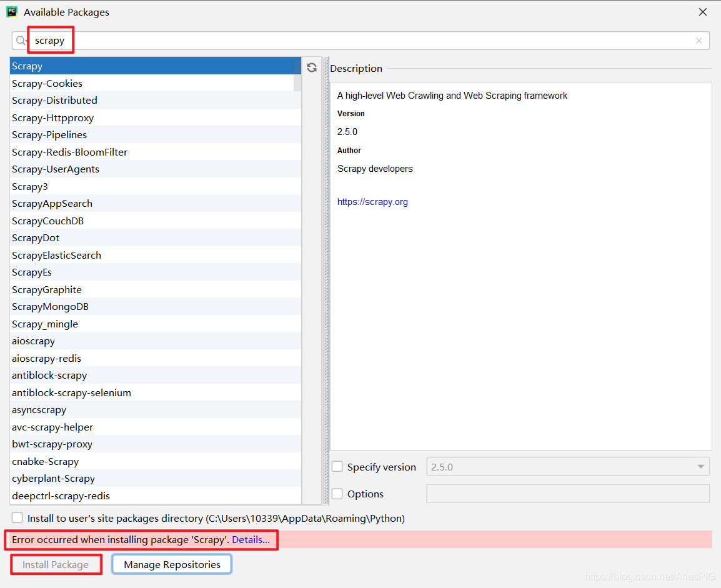This screenshot has height=588, width=721.
Task: Select the antiblock-scrapy package
Action: coord(156,375)
